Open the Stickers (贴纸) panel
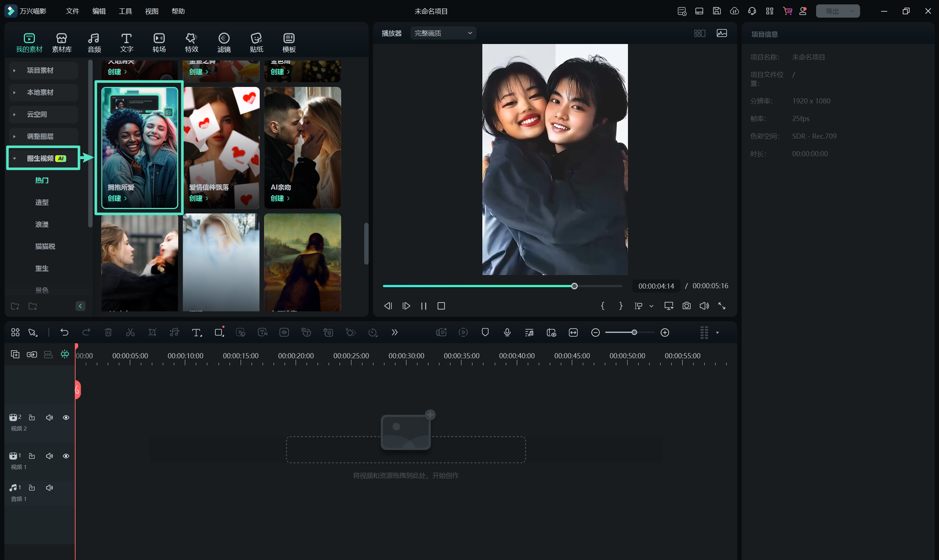The height and width of the screenshot is (560, 939). 256,42
